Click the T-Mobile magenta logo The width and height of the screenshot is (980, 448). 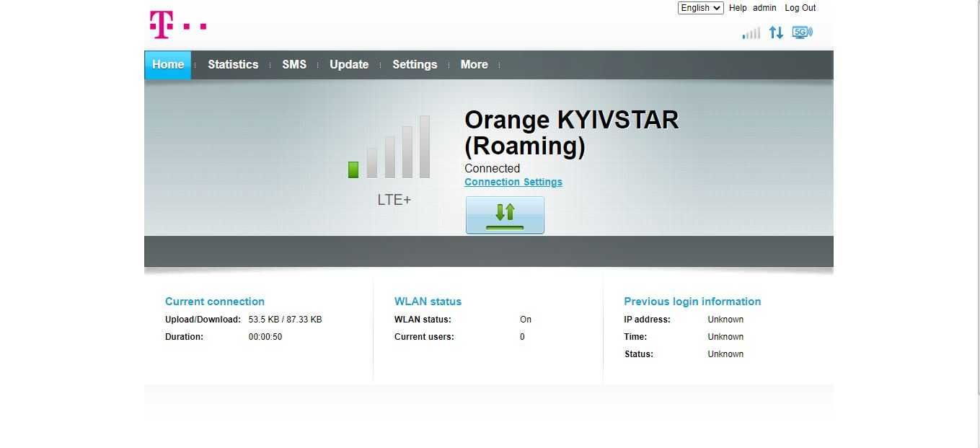tap(177, 25)
